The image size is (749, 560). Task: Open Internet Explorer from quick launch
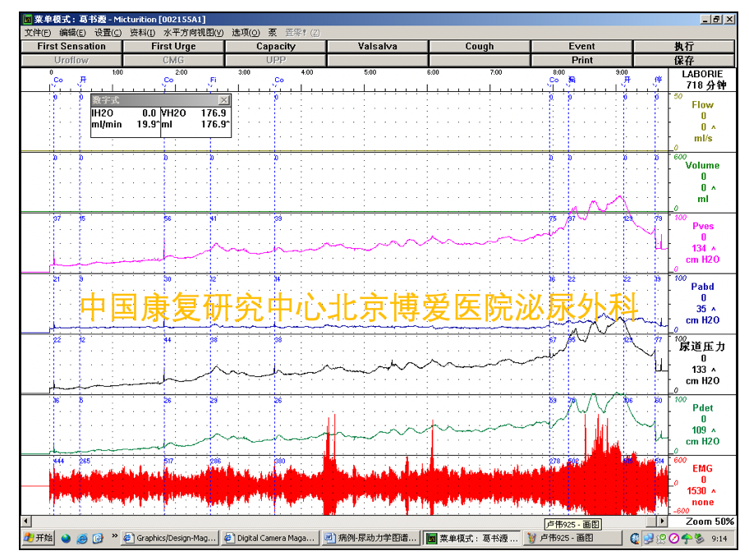(81, 539)
